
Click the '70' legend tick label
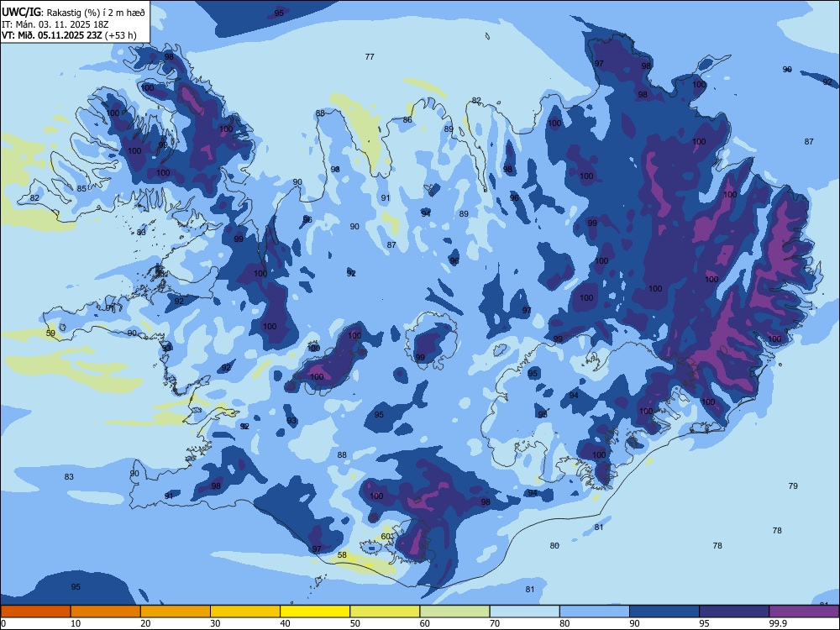coord(495,623)
